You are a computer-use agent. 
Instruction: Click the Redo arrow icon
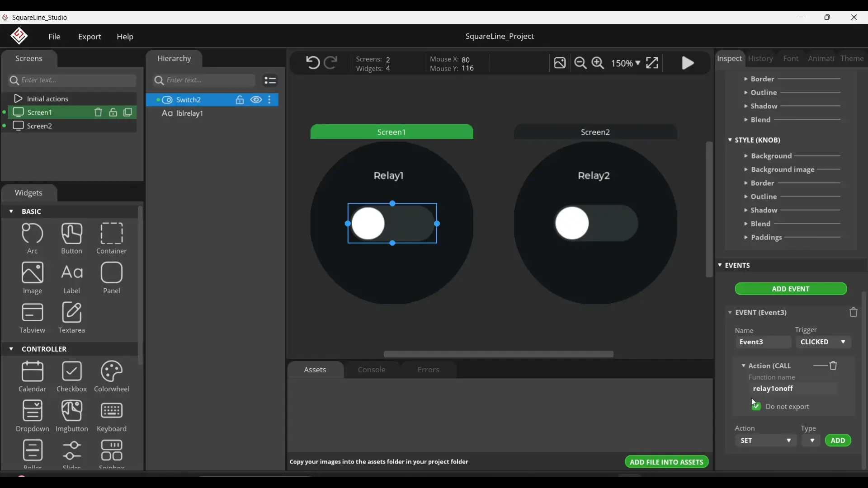pyautogui.click(x=331, y=62)
